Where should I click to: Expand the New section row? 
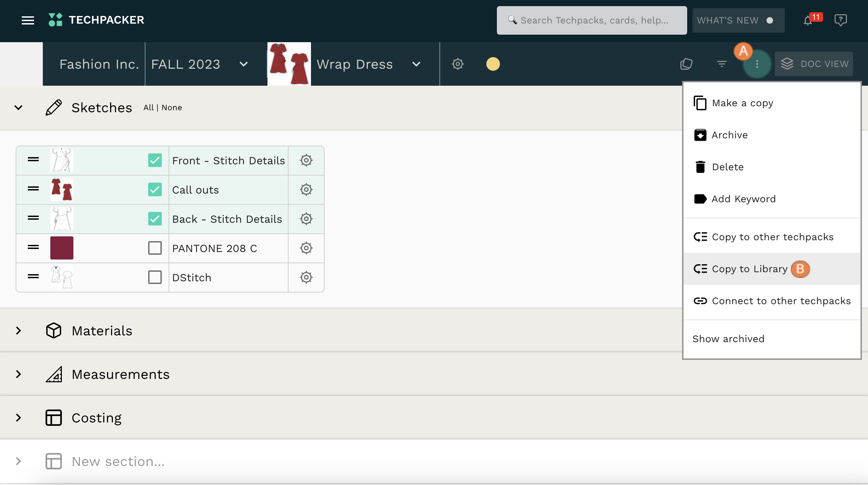click(19, 461)
